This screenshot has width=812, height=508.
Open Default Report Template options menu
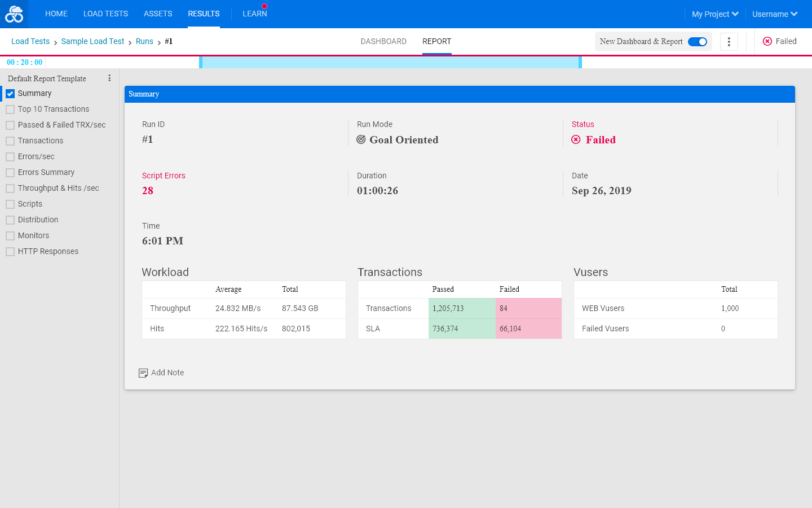109,78
